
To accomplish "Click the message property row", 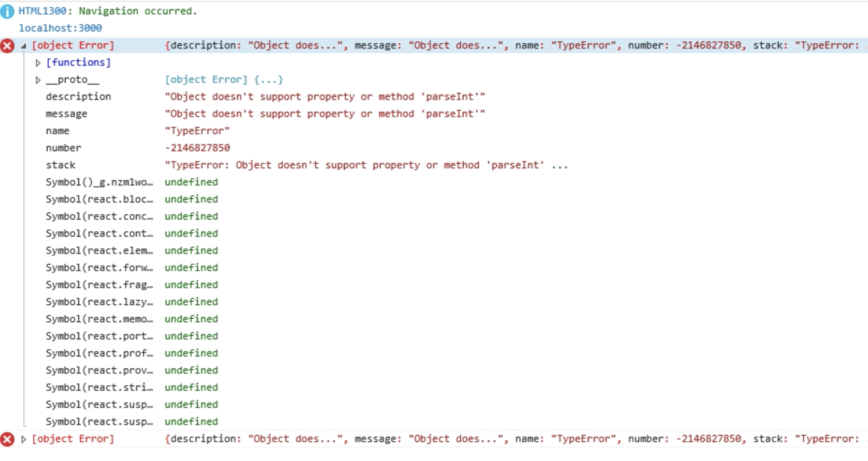I will [x=67, y=113].
